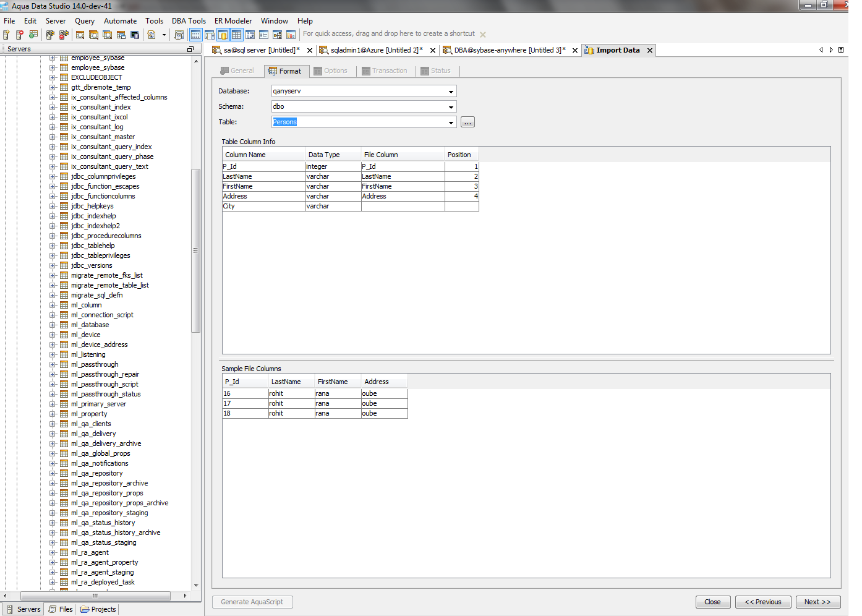Click scroll down arrow of servers tree
Viewport: 862px width, 616px height.
196,585
